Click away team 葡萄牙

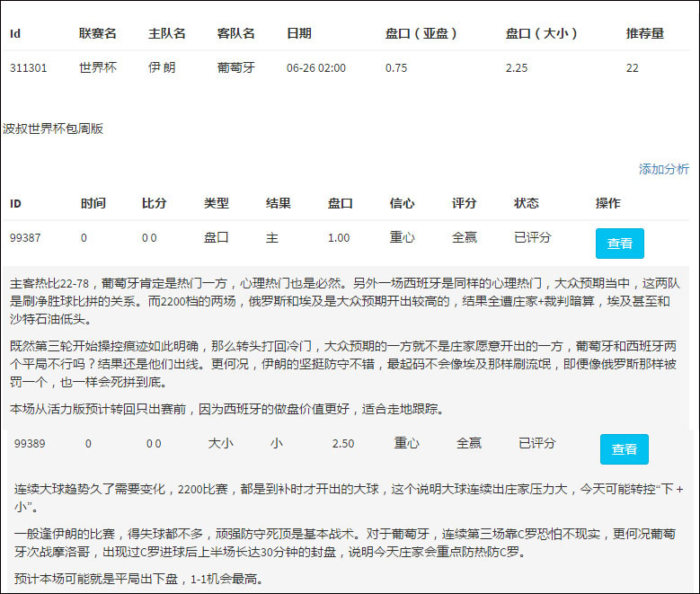pyautogui.click(x=236, y=67)
